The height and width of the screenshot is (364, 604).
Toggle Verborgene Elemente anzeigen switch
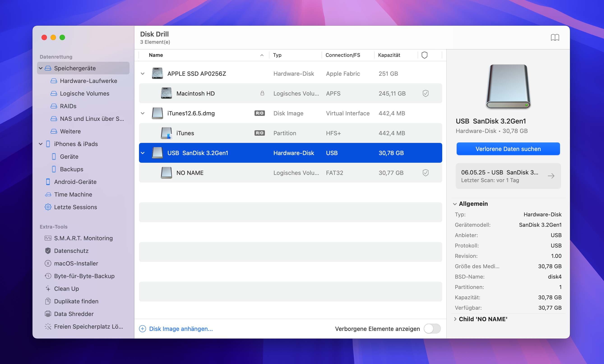432,329
